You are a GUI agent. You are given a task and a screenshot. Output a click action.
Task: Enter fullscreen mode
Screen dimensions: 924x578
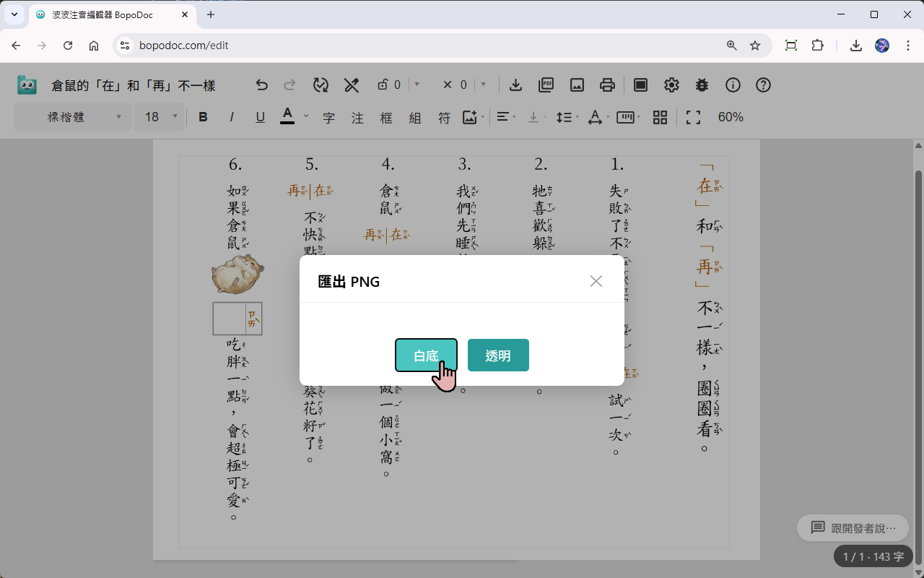(x=692, y=117)
